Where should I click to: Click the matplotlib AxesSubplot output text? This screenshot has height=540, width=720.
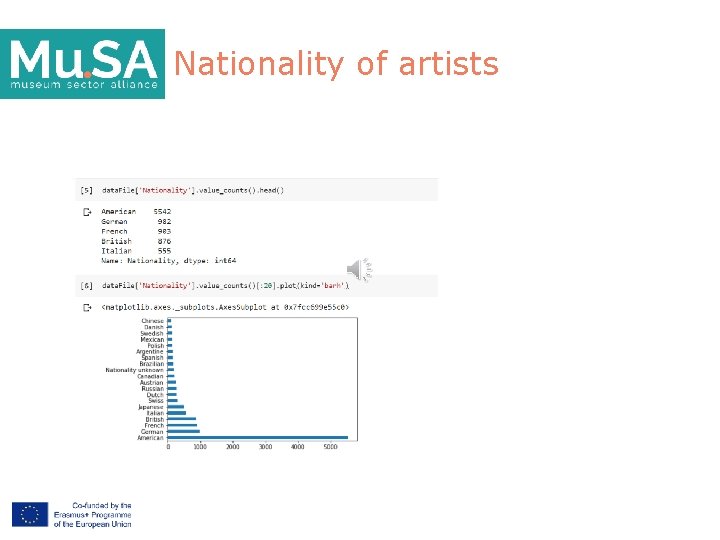(x=225, y=307)
